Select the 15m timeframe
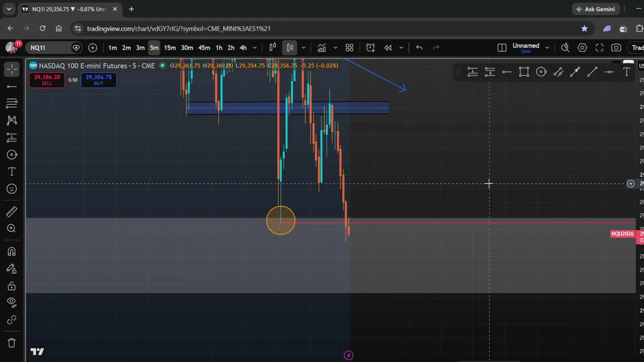The width and height of the screenshot is (644, 362). pyautogui.click(x=170, y=48)
